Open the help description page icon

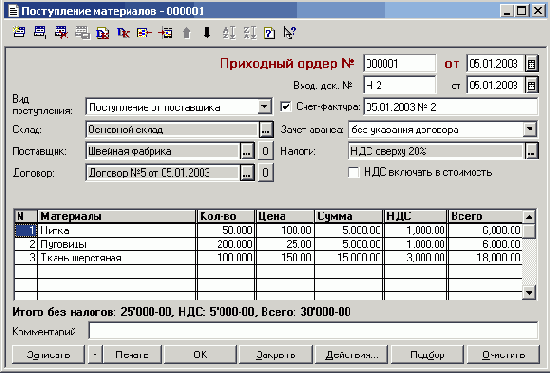269,33
